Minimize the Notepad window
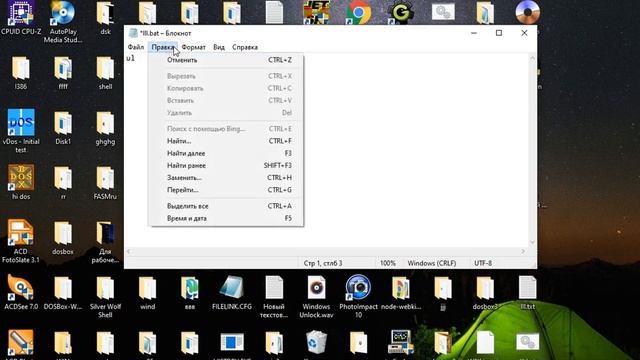 coord(473,33)
